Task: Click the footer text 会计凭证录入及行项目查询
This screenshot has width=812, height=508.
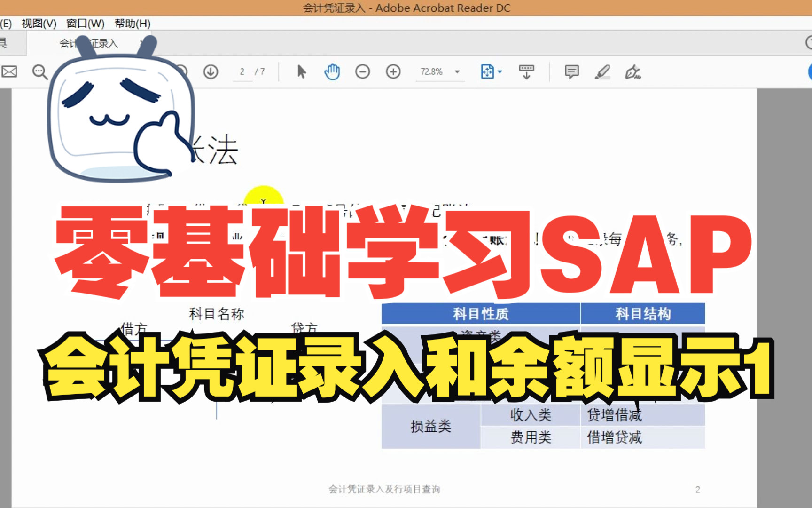Action: [x=384, y=489]
